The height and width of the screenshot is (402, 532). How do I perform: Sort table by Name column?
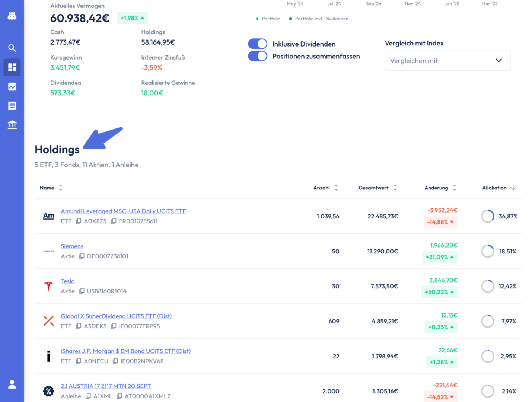pos(51,188)
